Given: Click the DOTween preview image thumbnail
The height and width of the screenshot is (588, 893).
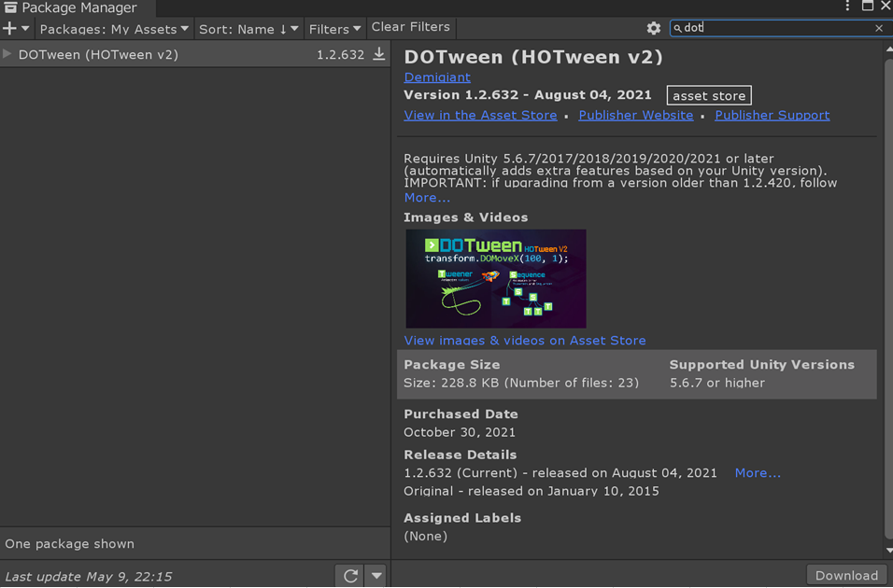Looking at the screenshot, I should pyautogui.click(x=495, y=278).
